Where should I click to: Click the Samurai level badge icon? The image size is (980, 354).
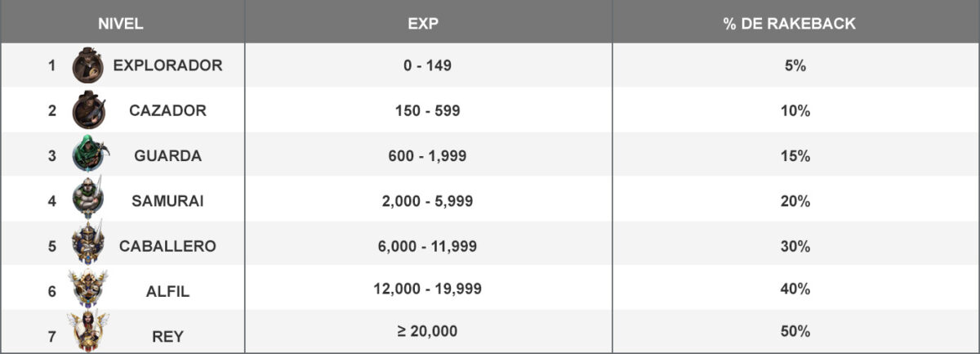[88, 199]
